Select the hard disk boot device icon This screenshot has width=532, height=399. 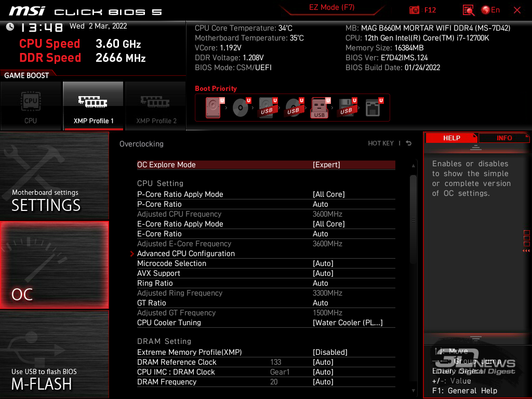point(214,108)
